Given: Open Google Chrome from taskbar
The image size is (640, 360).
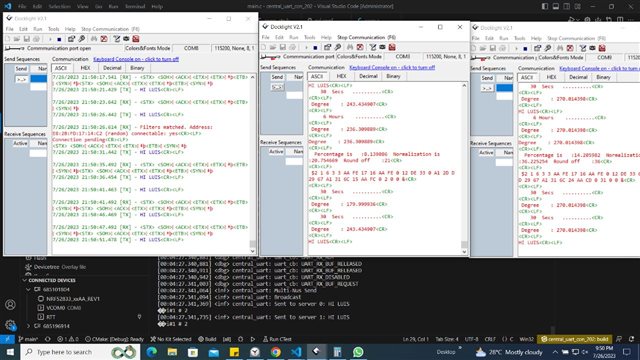Looking at the screenshot, I should coord(276,352).
